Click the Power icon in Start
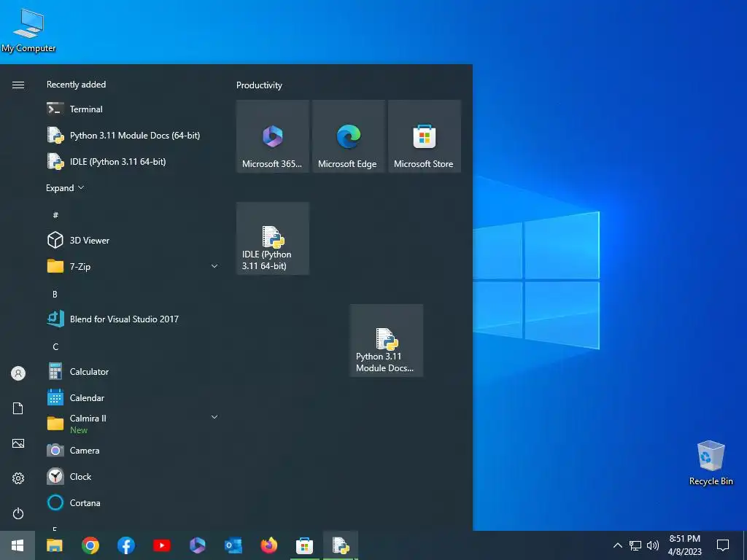Viewport: 747px width, 560px height. (x=18, y=513)
